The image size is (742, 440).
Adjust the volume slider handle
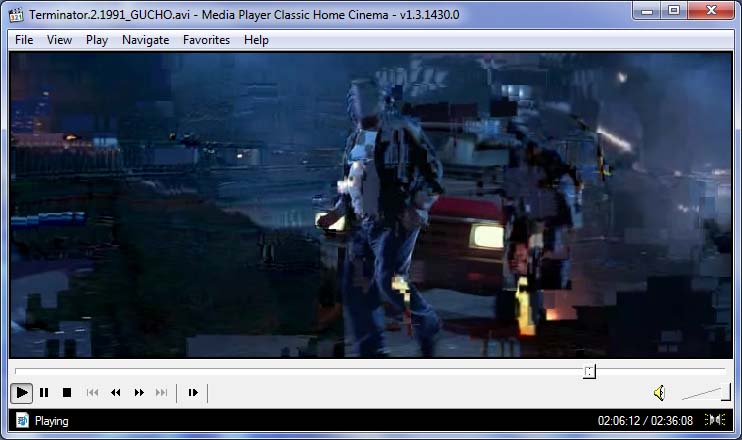[725, 392]
